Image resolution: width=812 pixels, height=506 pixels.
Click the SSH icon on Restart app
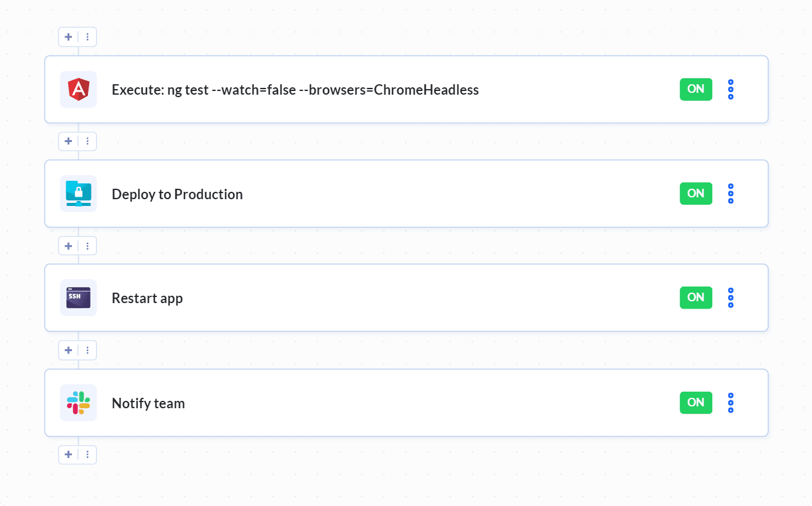point(78,298)
